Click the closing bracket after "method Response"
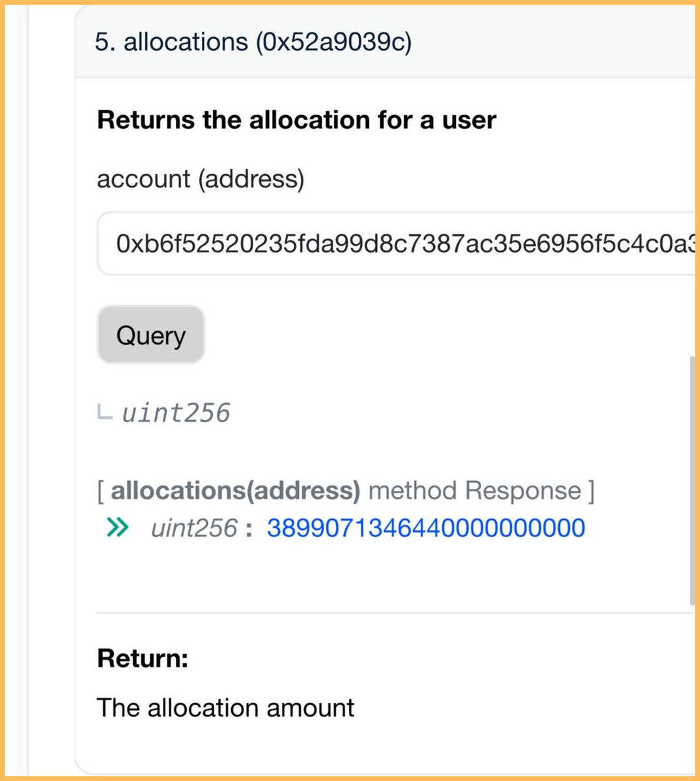Image resolution: width=700 pixels, height=781 pixels. 591,490
